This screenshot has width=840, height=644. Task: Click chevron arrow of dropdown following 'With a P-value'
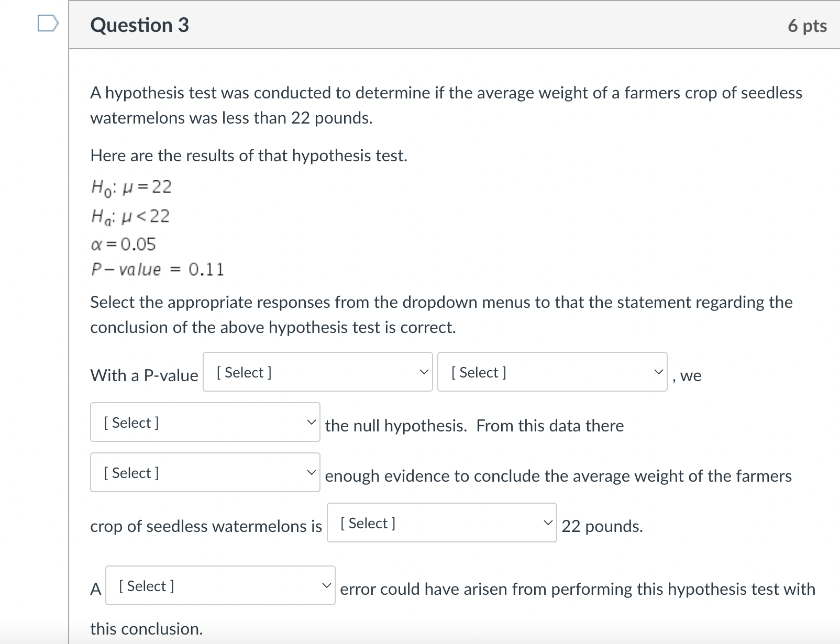(424, 372)
